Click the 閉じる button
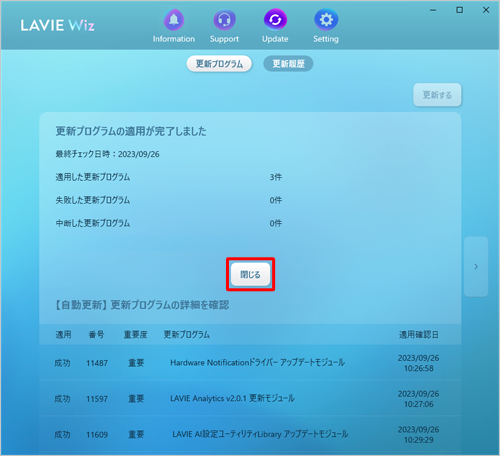This screenshot has height=456, width=500. 250,274
